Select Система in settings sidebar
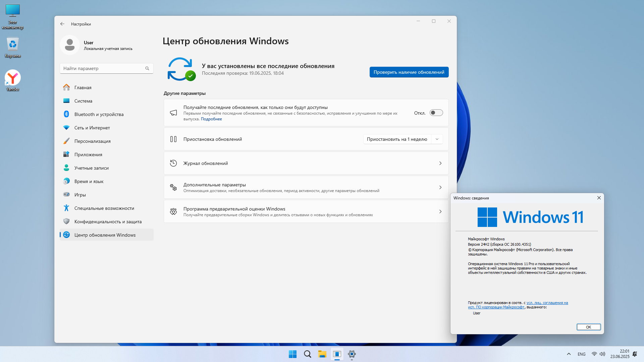The height and width of the screenshot is (362, 644). pyautogui.click(x=83, y=101)
